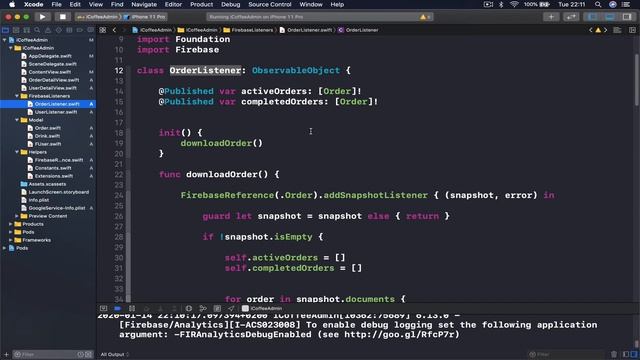Collapse the iCoffeeAdmin project root
This screenshot has height=360, width=640.
click(x=4, y=40)
